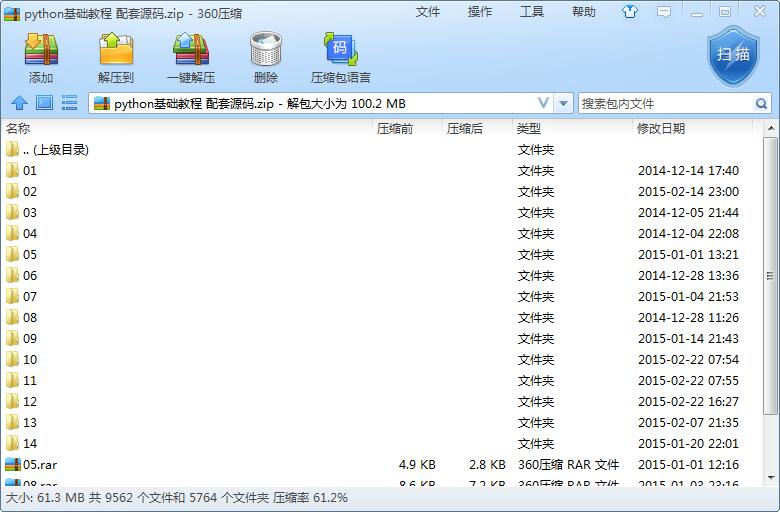Click date 2015-01-20 22:01 of folder 14

(x=688, y=443)
